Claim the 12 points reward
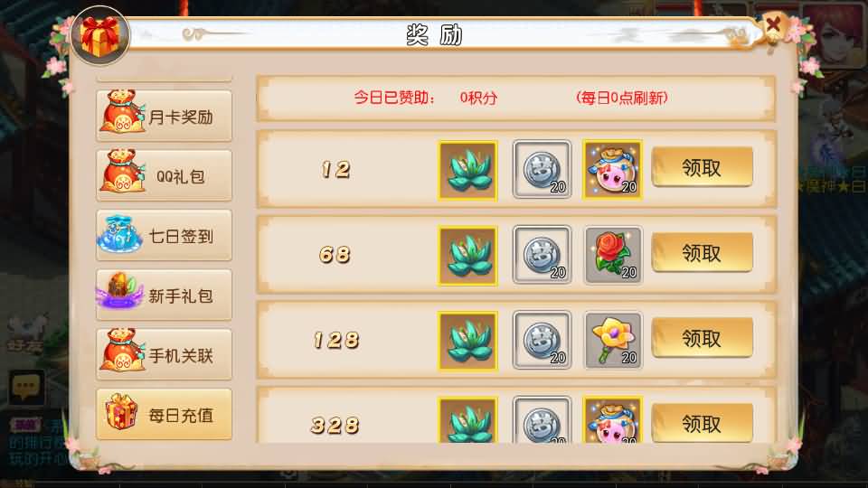The height and width of the screenshot is (488, 868). pyautogui.click(x=702, y=167)
